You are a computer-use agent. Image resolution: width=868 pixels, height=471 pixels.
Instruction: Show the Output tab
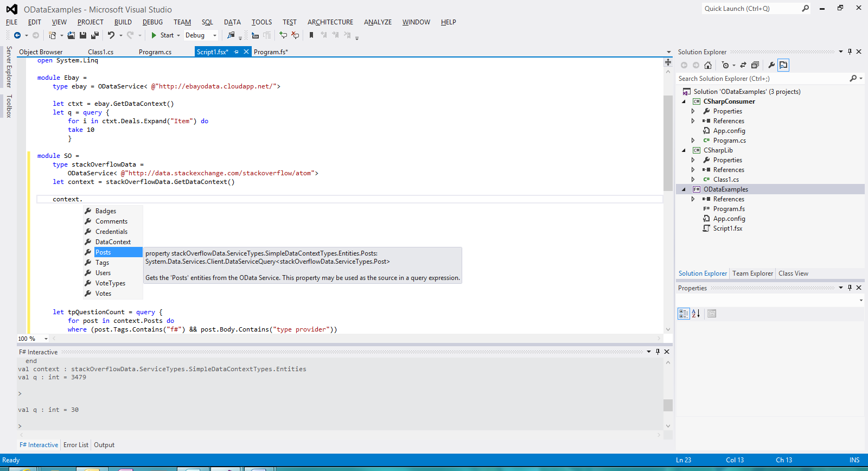point(104,445)
